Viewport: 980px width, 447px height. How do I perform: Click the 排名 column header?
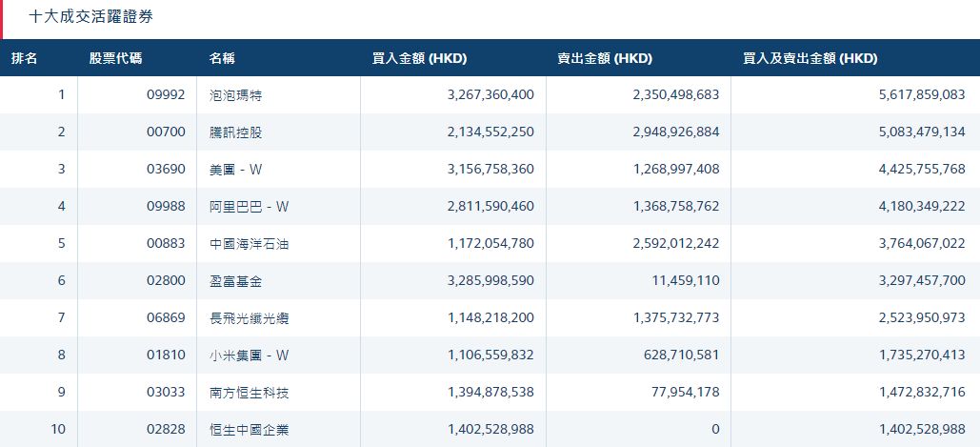(x=25, y=58)
